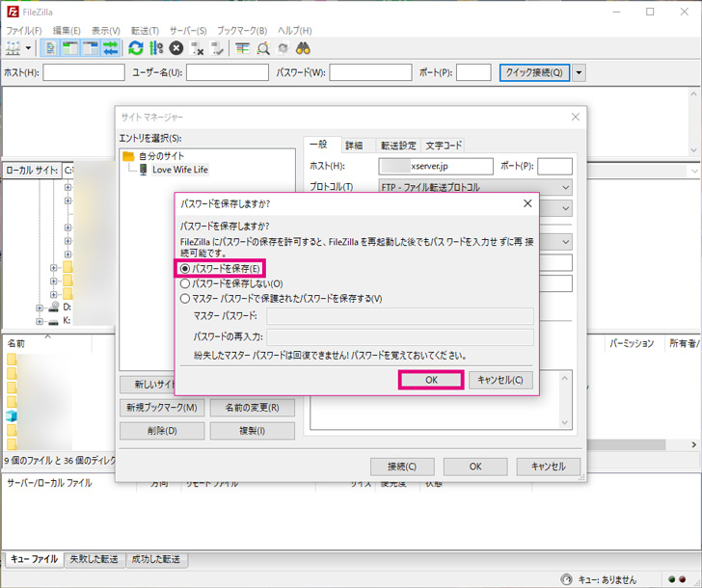The image size is (702, 588).
Task: Click the reconnect to last server icon
Action: [x=218, y=48]
